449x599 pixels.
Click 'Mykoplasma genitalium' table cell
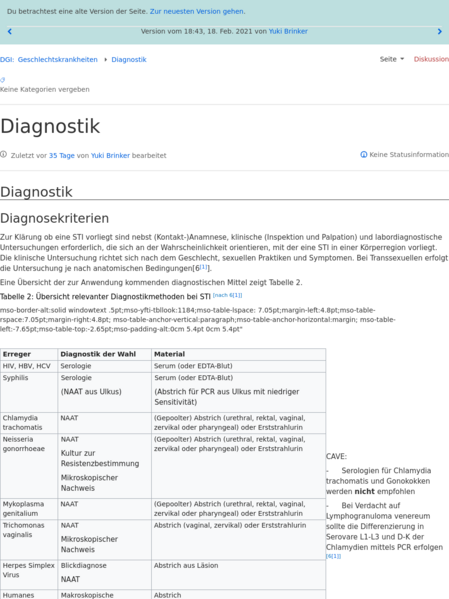tap(29, 508)
